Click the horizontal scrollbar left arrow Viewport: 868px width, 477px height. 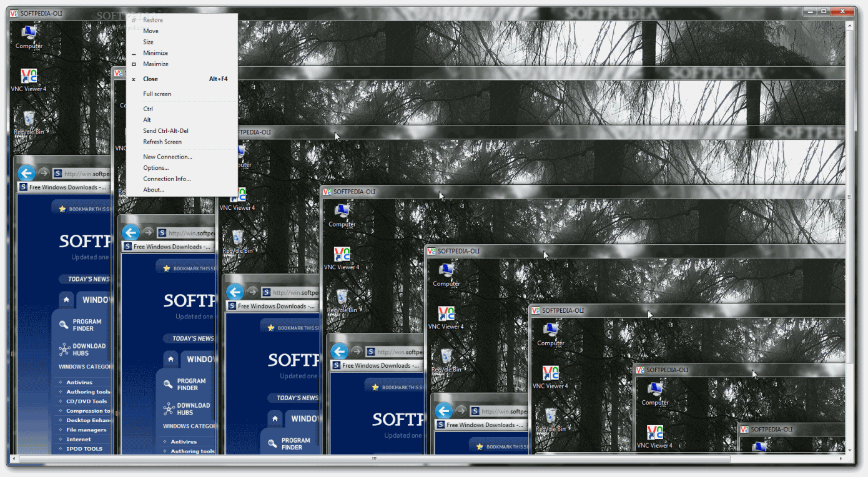(x=14, y=459)
